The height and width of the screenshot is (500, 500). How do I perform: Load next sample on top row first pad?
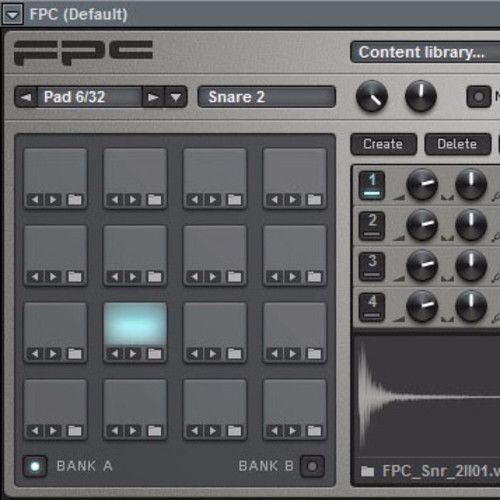coord(53,200)
